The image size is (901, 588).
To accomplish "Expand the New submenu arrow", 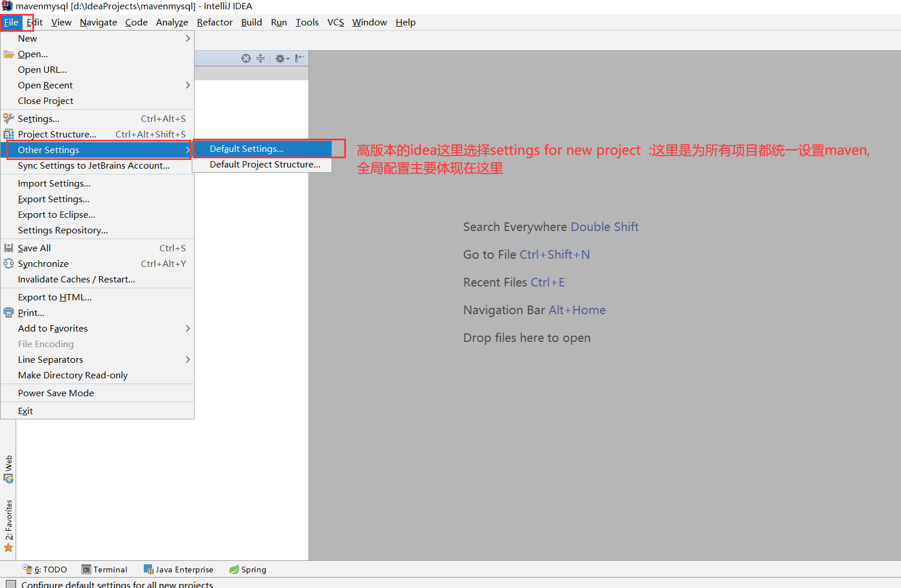I will click(188, 38).
